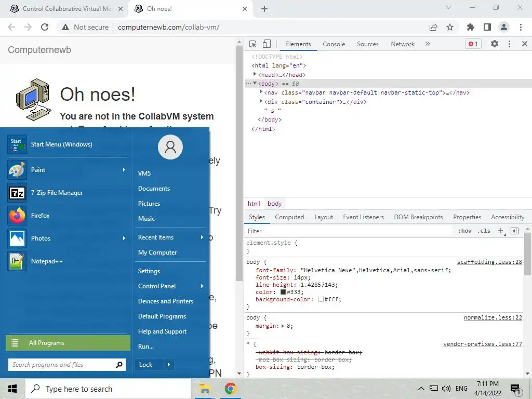Open normalize.less:22 source link
Image resolution: width=532 pixels, height=399 pixels.
pyautogui.click(x=493, y=317)
